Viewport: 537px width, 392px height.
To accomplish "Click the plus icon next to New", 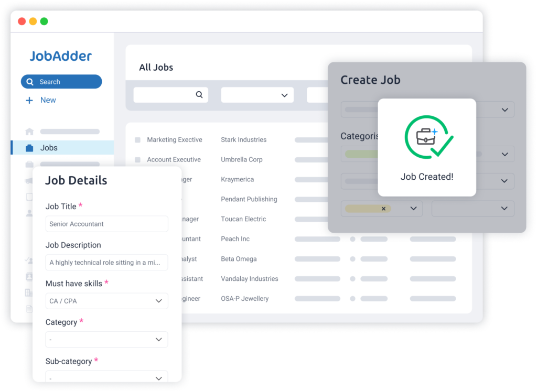I will [x=29, y=100].
